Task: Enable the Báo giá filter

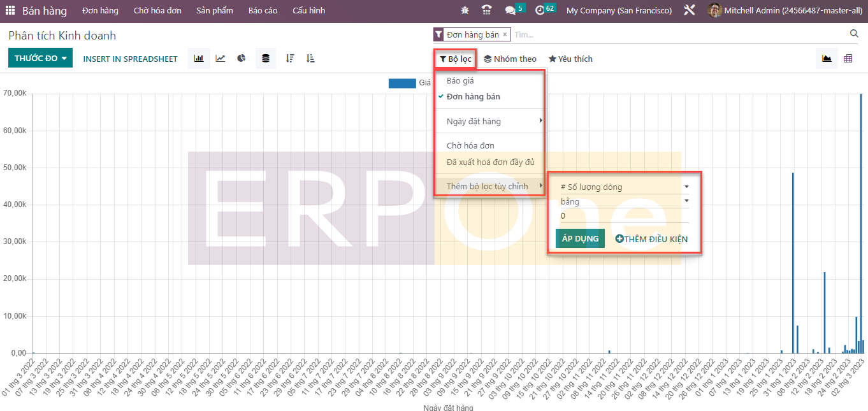Action: click(460, 81)
